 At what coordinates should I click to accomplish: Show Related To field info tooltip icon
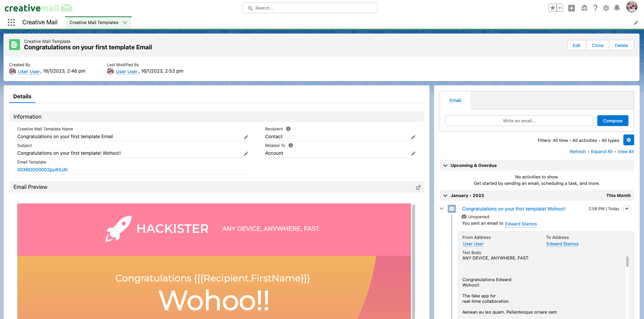point(291,145)
